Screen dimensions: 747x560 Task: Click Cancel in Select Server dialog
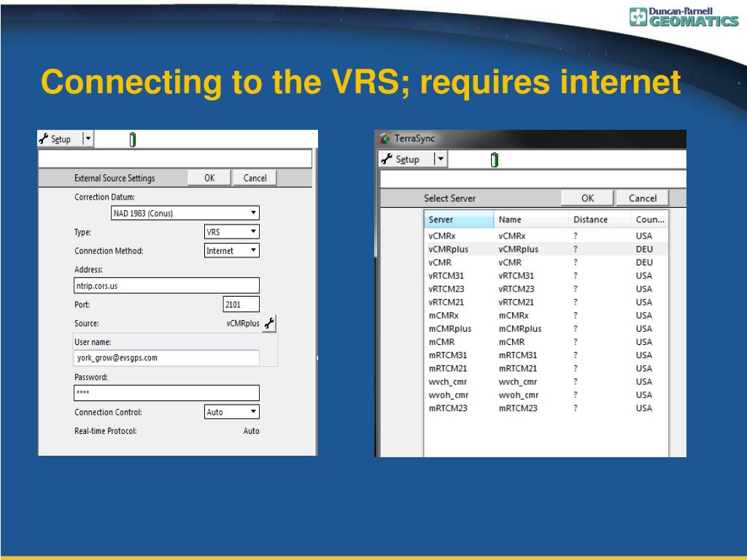tap(642, 198)
